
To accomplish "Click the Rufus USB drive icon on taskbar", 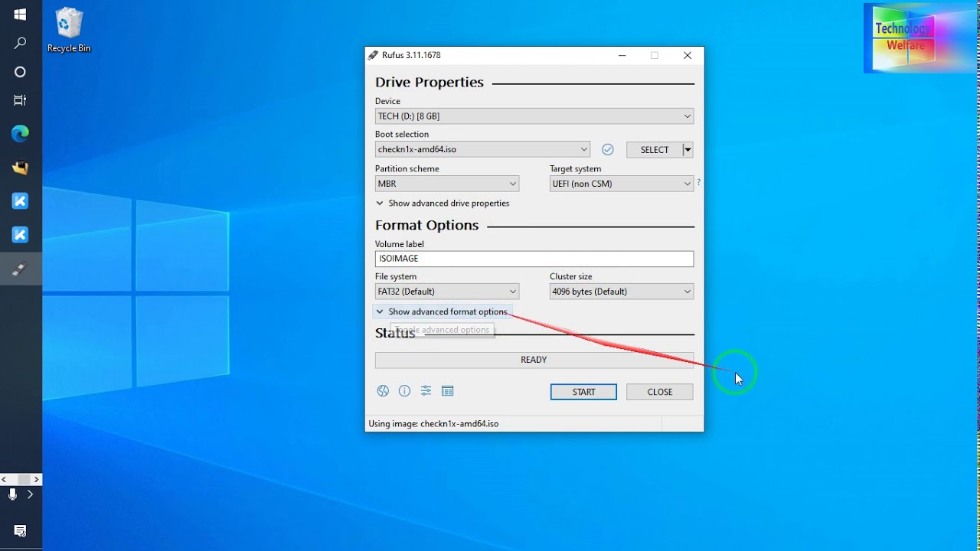I will 21,269.
